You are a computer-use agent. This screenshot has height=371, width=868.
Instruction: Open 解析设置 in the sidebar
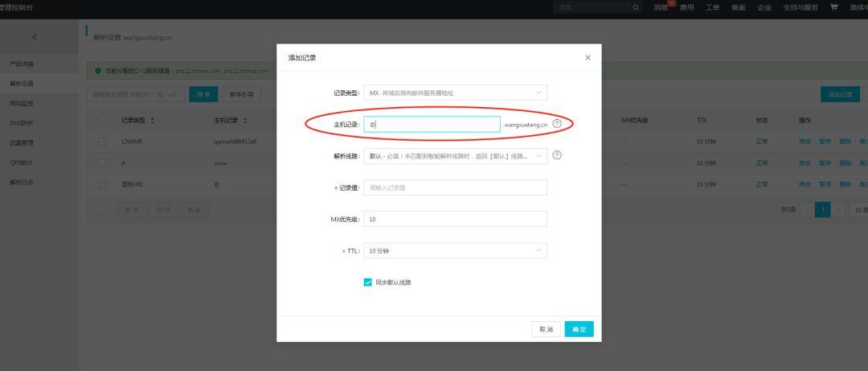pos(22,84)
